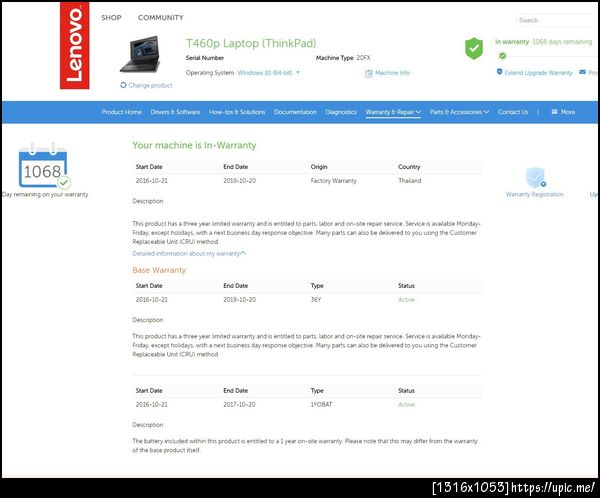Open the SHOP menu
This screenshot has width=600, height=498.
click(x=111, y=18)
